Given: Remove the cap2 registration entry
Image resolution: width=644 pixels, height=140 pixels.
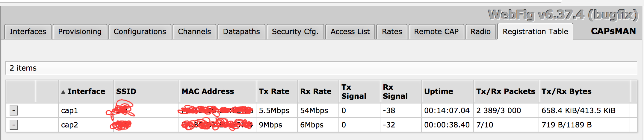Looking at the screenshot, I should click(x=13, y=125).
